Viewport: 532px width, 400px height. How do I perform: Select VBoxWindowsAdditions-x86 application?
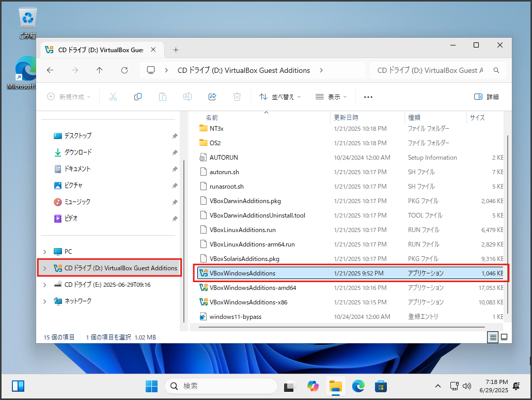(x=248, y=302)
